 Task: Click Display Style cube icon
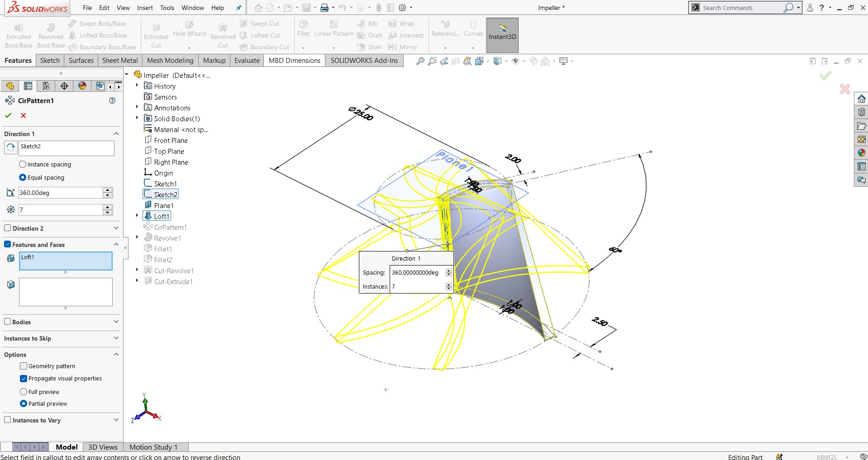497,61
